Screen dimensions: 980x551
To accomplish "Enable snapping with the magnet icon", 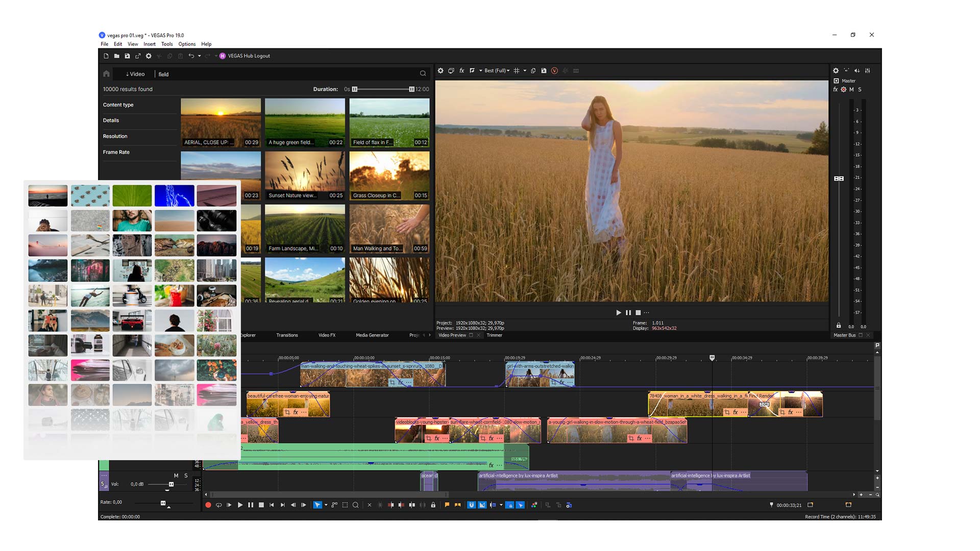I will pos(472,505).
